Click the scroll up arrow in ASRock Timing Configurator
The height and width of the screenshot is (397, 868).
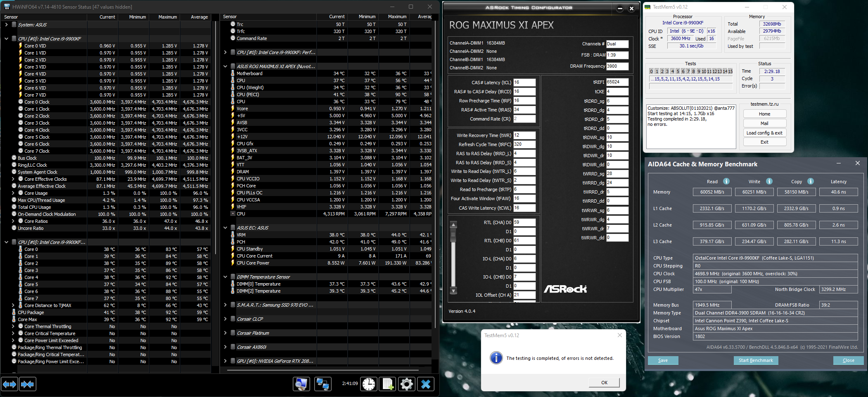pyautogui.click(x=453, y=225)
